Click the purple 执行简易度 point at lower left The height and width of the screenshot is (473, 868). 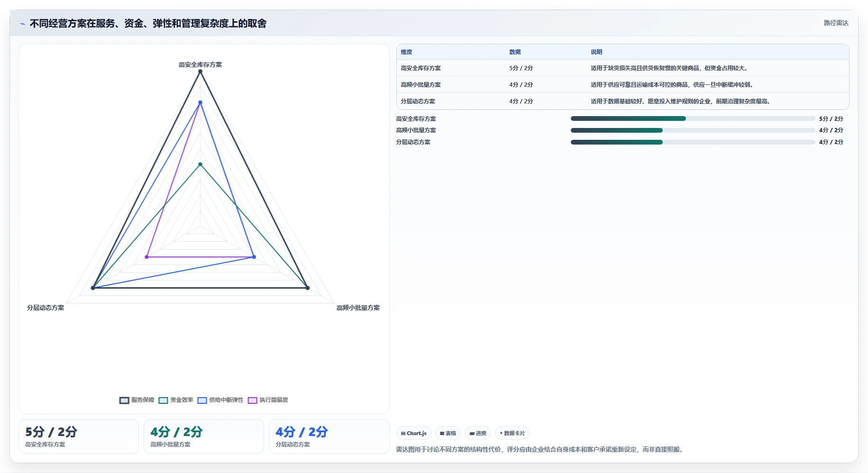pyautogui.click(x=146, y=257)
